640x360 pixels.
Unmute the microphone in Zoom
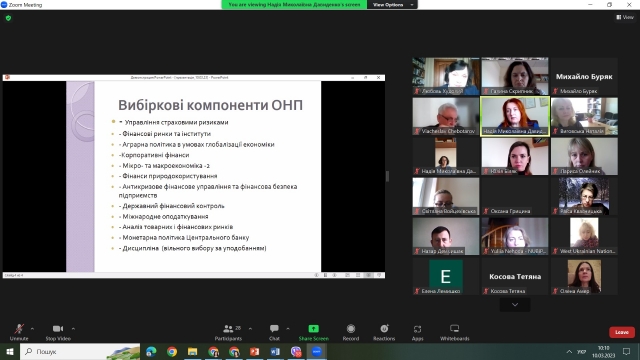[19, 332]
